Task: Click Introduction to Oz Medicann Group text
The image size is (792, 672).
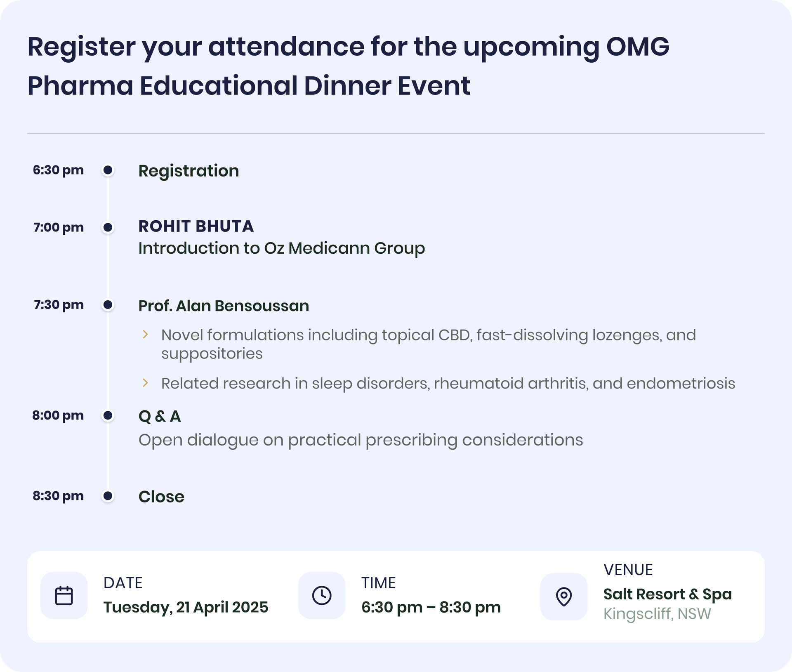Action: [x=281, y=248]
